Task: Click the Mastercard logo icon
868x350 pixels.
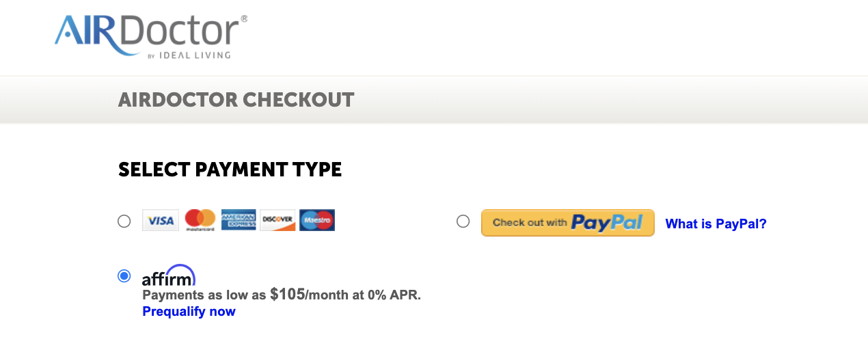Action: pos(200,220)
